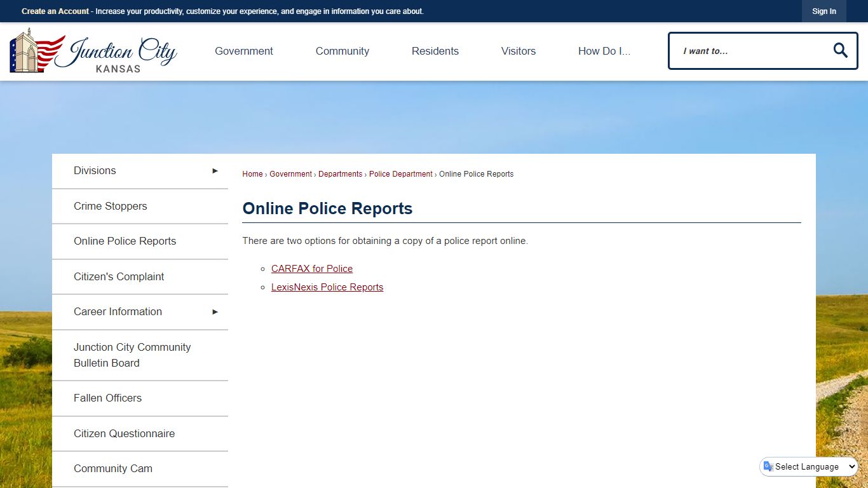This screenshot has height=488, width=868.
Task: Open the Residents menu
Action: pyautogui.click(x=435, y=51)
